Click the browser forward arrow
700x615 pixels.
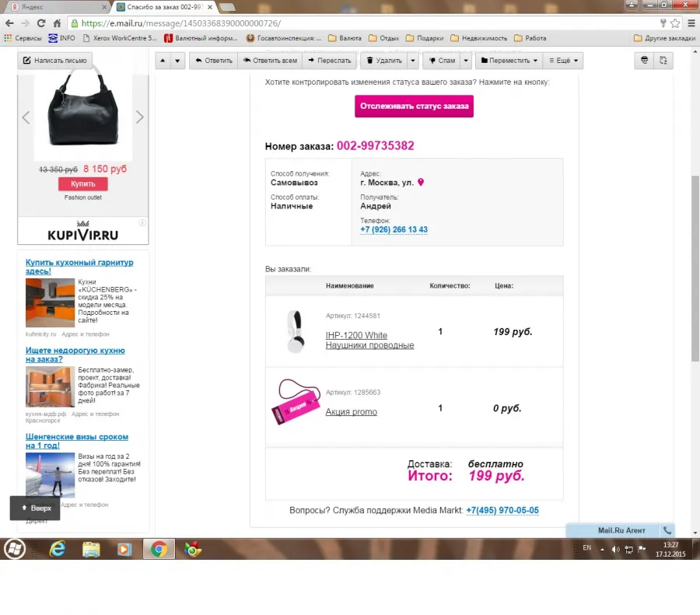[26, 23]
